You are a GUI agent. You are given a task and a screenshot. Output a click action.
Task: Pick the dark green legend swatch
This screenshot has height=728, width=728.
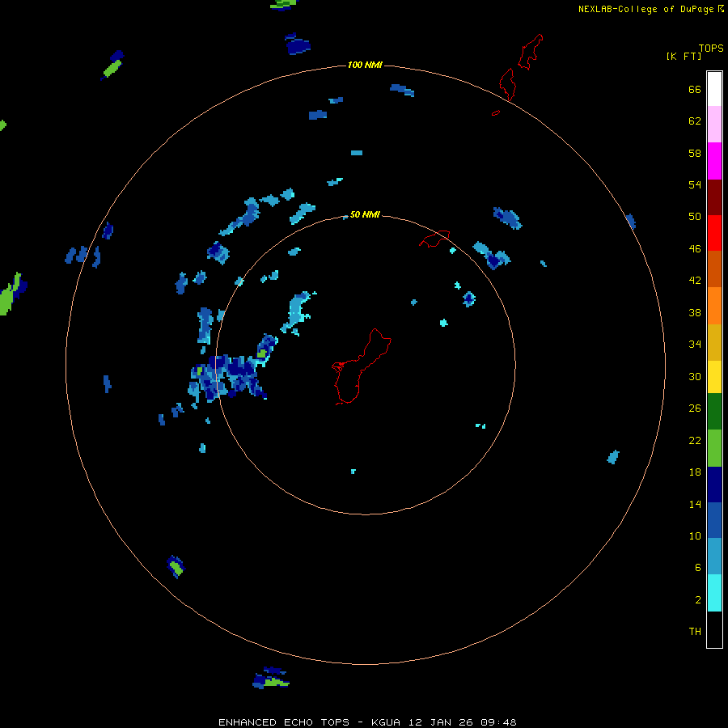(714, 412)
